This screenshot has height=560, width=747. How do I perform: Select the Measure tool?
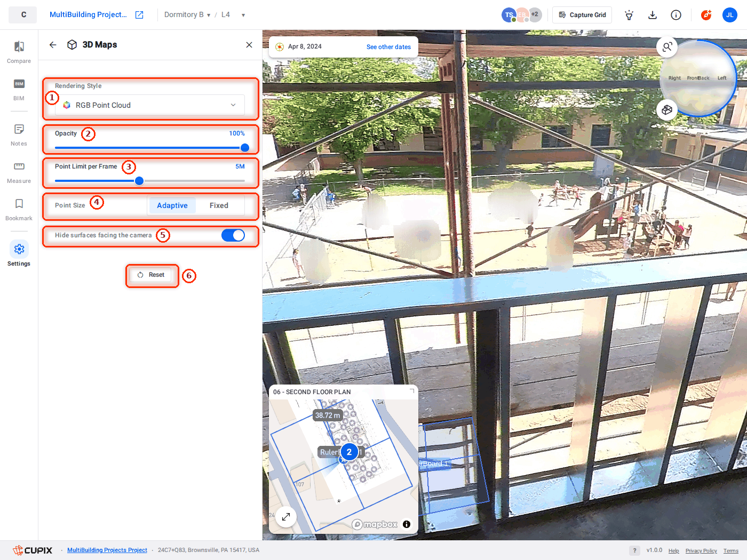(19, 172)
